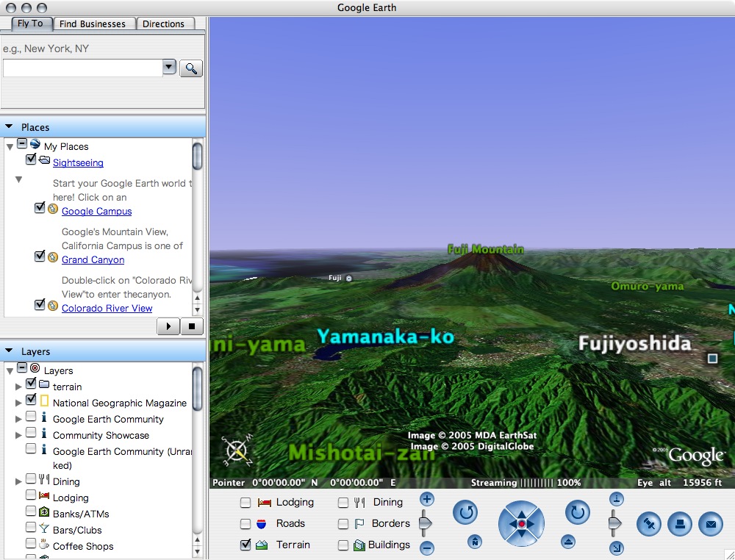735x560 pixels.
Task: Click the Fly To search input field
Action: 83,68
